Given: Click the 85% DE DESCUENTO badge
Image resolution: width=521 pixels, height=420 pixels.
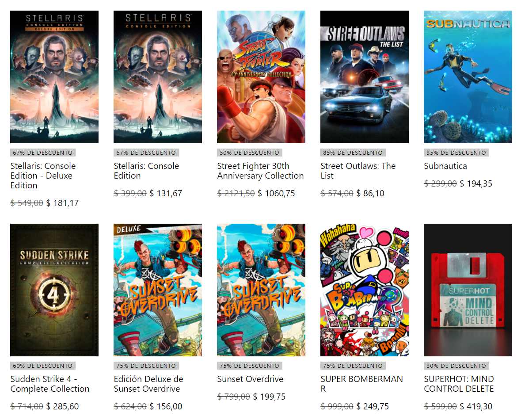Looking at the screenshot, I should [x=353, y=153].
